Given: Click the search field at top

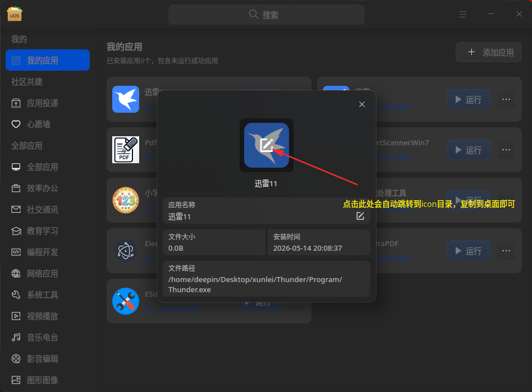Looking at the screenshot, I should click(x=267, y=15).
